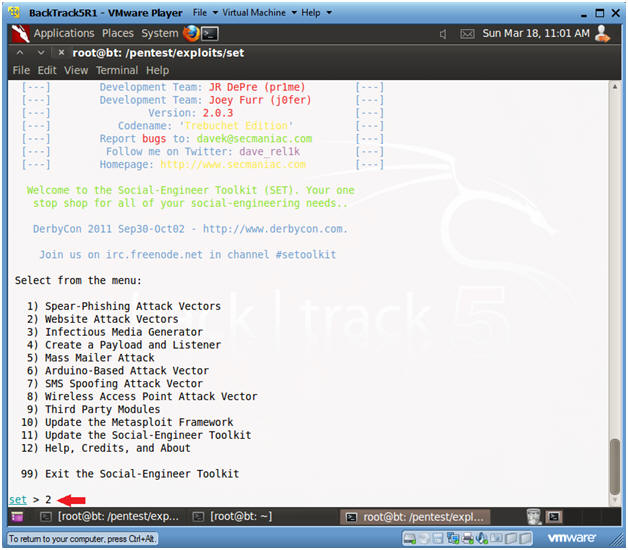Click the show desktop icon in bottom panel
Screen dimensions: 628x550
point(17,517)
